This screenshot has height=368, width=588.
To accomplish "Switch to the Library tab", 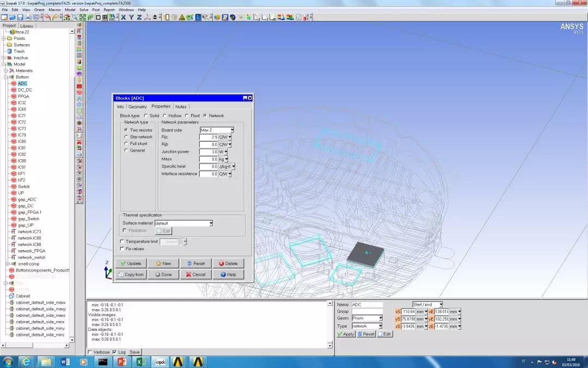I will [x=27, y=26].
